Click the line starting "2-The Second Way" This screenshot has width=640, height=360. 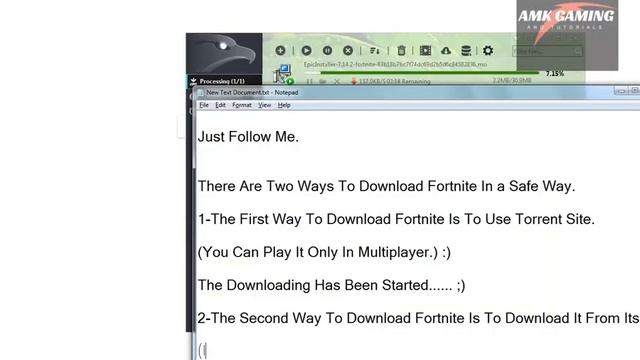pos(418,318)
